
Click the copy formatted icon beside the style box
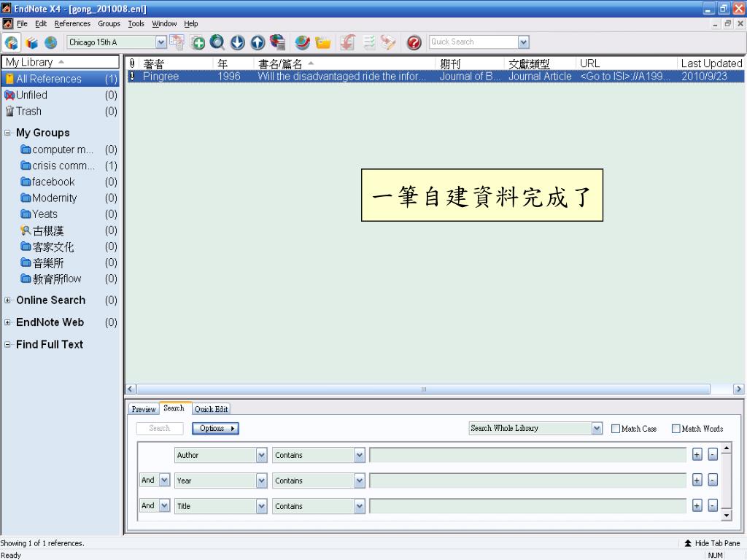(177, 42)
